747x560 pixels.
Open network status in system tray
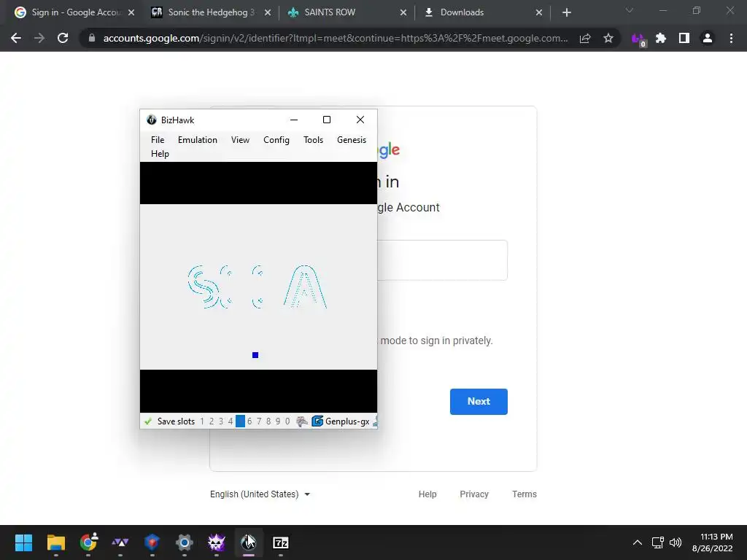coord(658,542)
